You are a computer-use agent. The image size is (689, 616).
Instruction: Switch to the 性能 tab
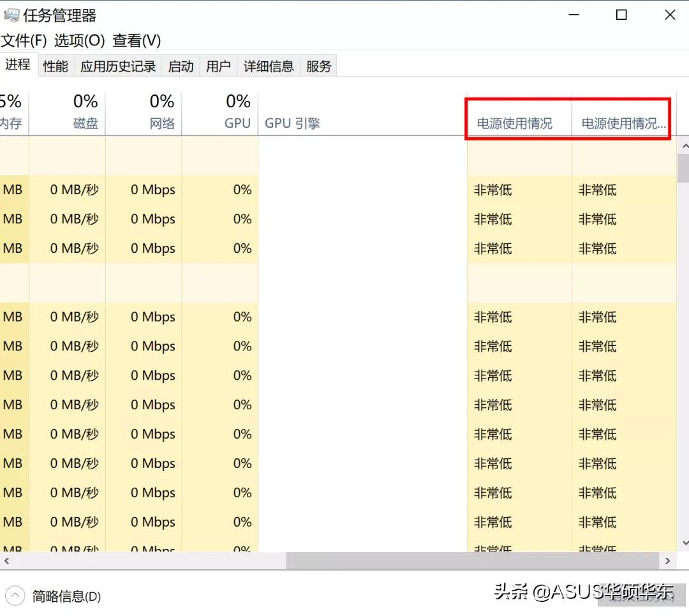[x=55, y=65]
